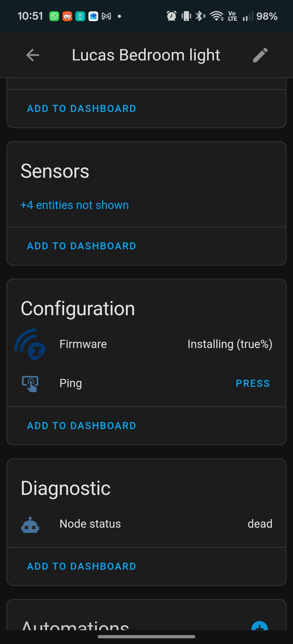Tap the Ping button icon
This screenshot has width=293, height=644.
30,384
